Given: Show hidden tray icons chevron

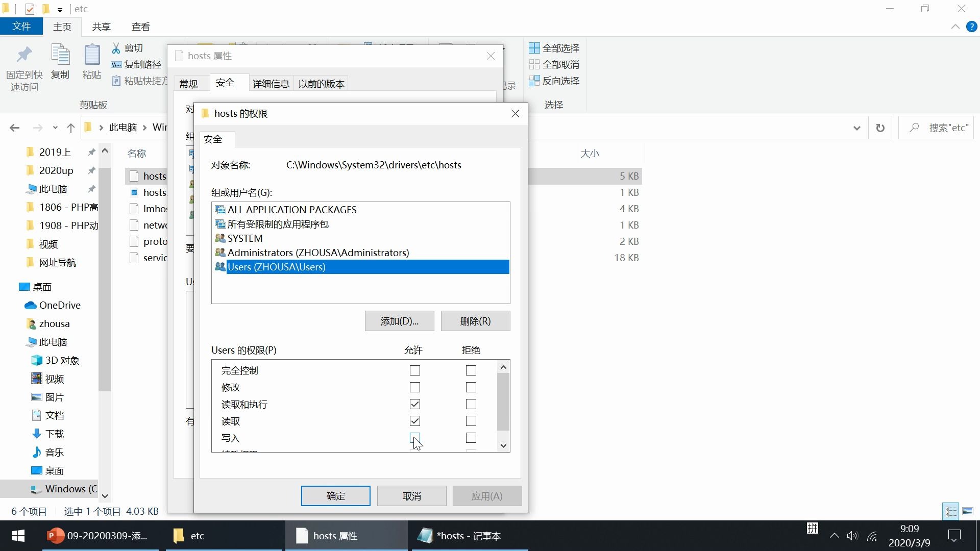Looking at the screenshot, I should (834, 536).
